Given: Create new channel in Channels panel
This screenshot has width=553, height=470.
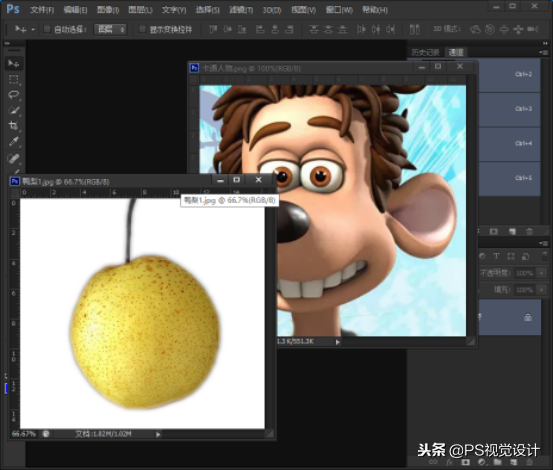Looking at the screenshot, I should [512, 232].
